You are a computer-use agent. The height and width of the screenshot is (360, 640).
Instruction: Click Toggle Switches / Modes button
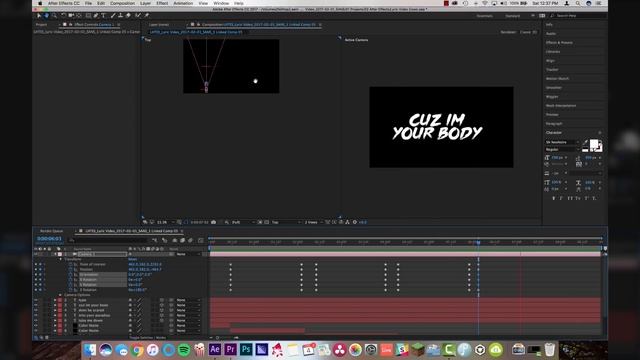point(148,338)
